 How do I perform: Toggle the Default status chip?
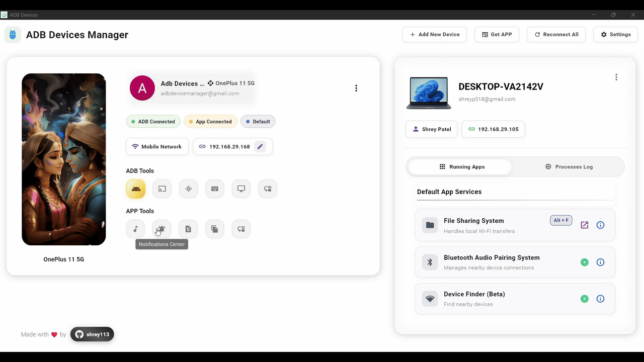coord(258,121)
